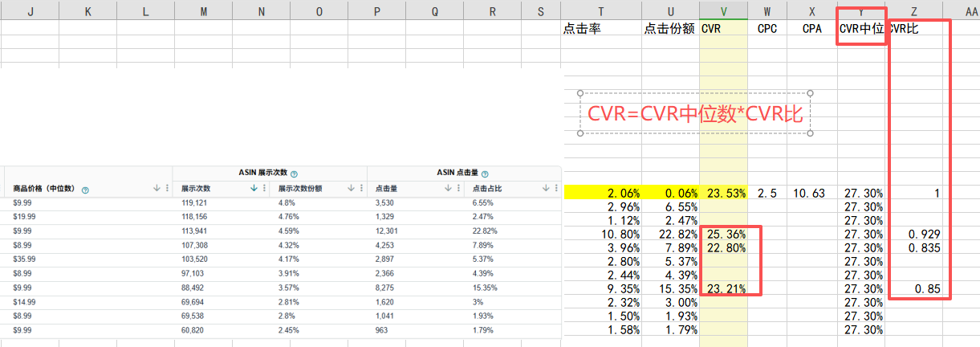The height and width of the screenshot is (347, 980).
Task: Select the cell containing 23.53%
Action: 723,193
